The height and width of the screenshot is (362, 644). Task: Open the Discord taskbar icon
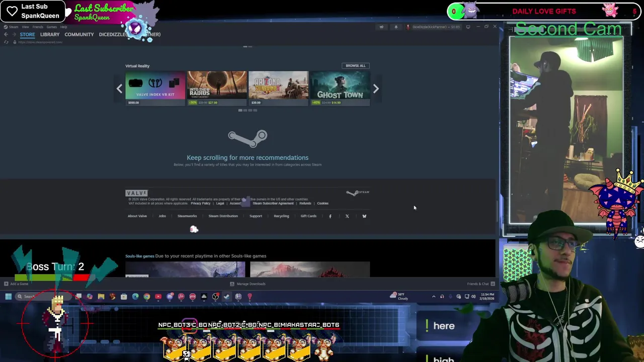click(170, 297)
